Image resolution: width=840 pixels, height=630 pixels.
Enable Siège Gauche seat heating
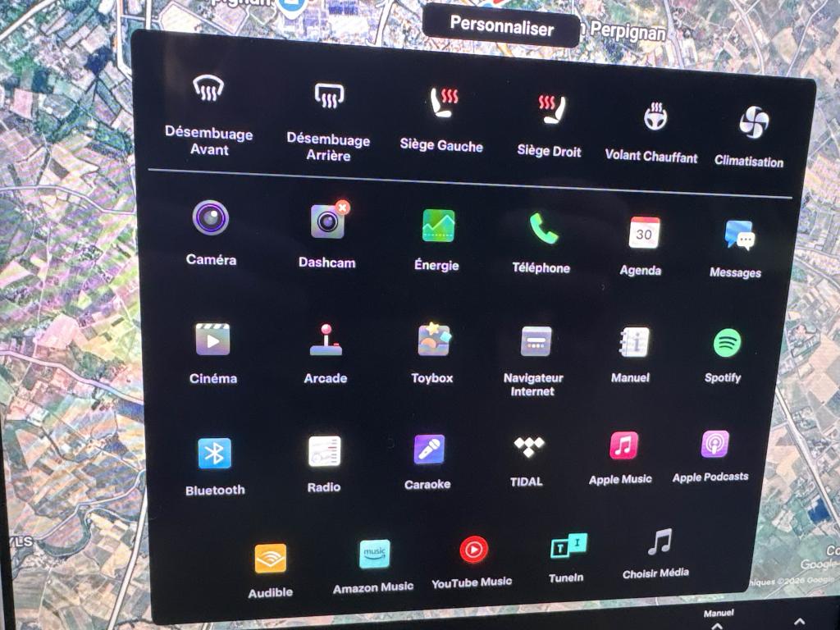(443, 103)
